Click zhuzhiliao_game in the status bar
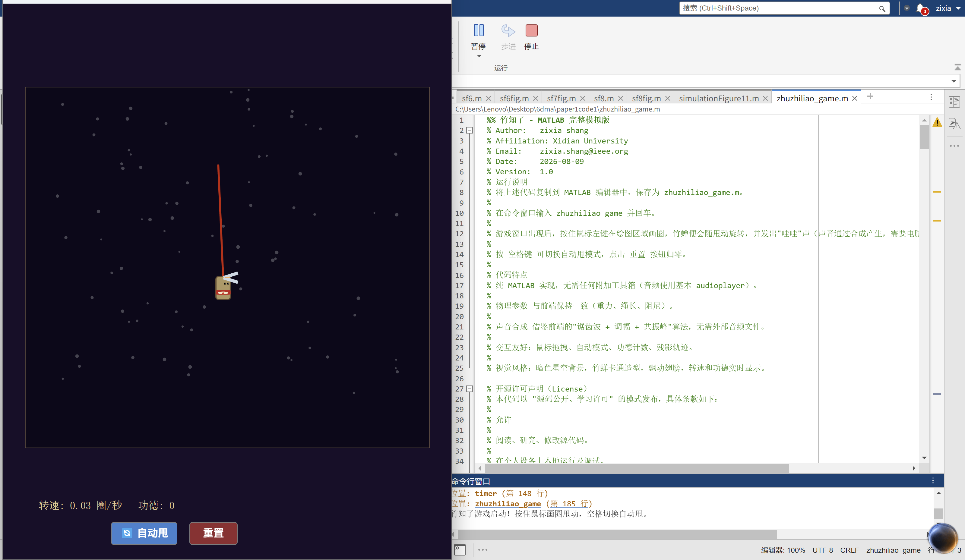965x560 pixels. 893,550
